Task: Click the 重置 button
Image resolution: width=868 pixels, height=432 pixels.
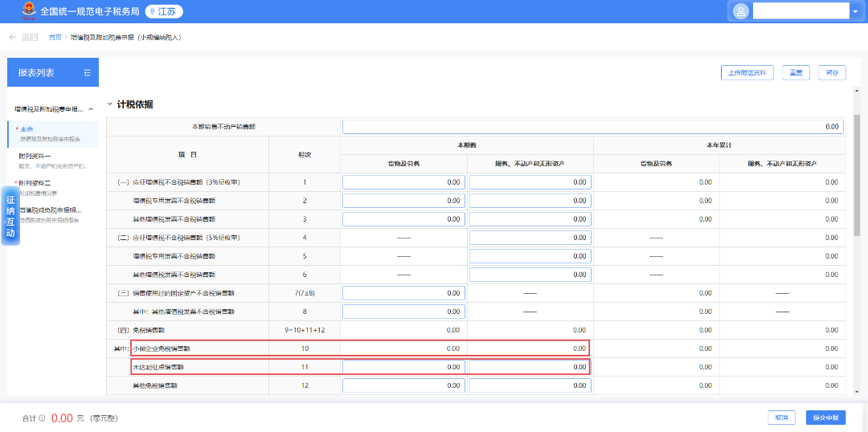Action: click(796, 73)
